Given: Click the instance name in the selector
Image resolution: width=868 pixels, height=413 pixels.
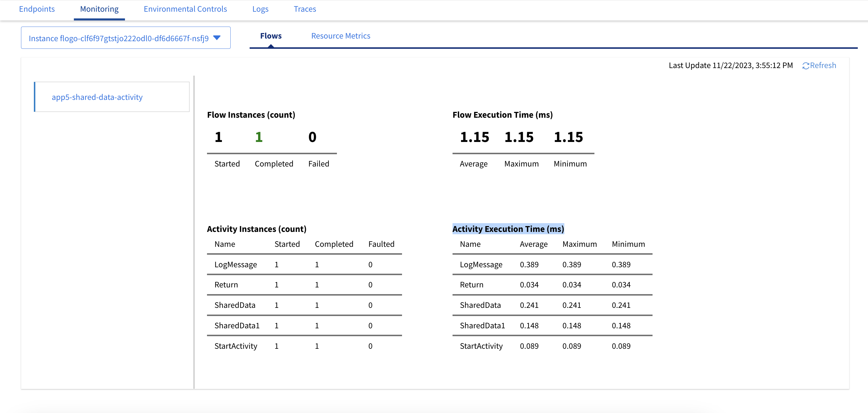Looking at the screenshot, I should pos(118,39).
